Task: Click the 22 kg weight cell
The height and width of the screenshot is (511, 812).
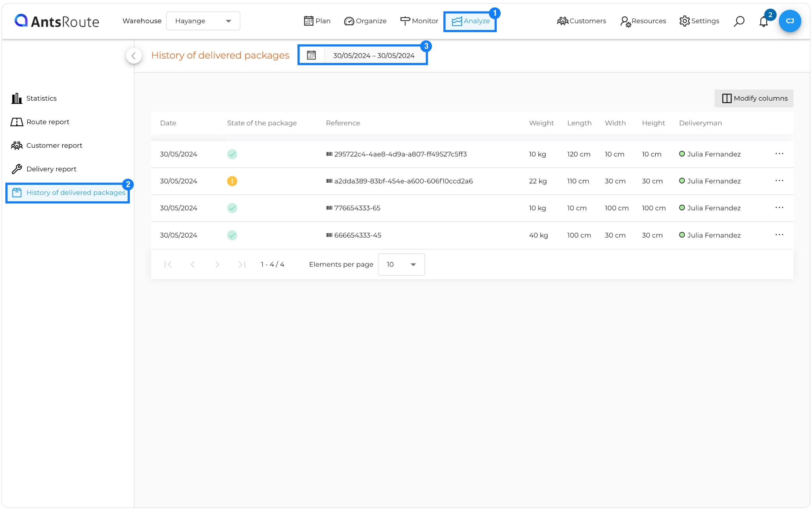Action: pos(537,181)
